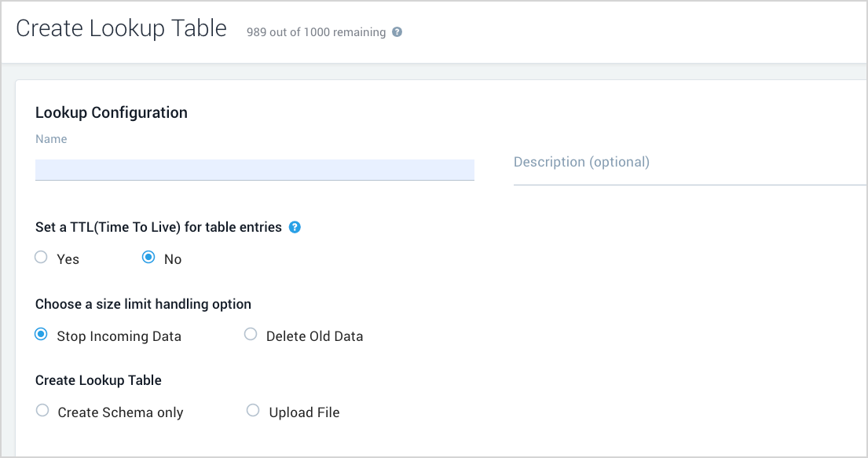Click the Stop Incoming Data label text
The width and height of the screenshot is (868, 458).
click(x=119, y=335)
